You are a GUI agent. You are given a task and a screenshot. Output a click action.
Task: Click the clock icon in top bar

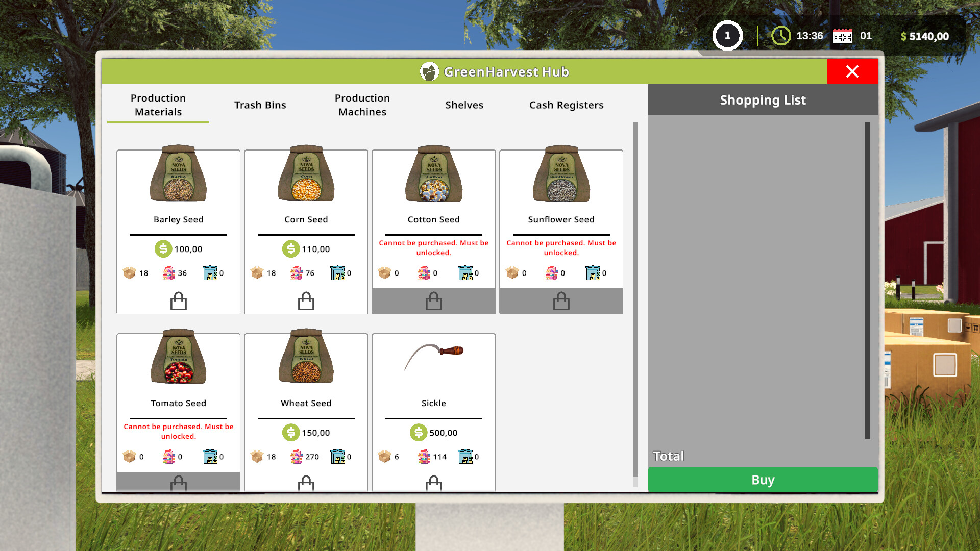pos(780,36)
